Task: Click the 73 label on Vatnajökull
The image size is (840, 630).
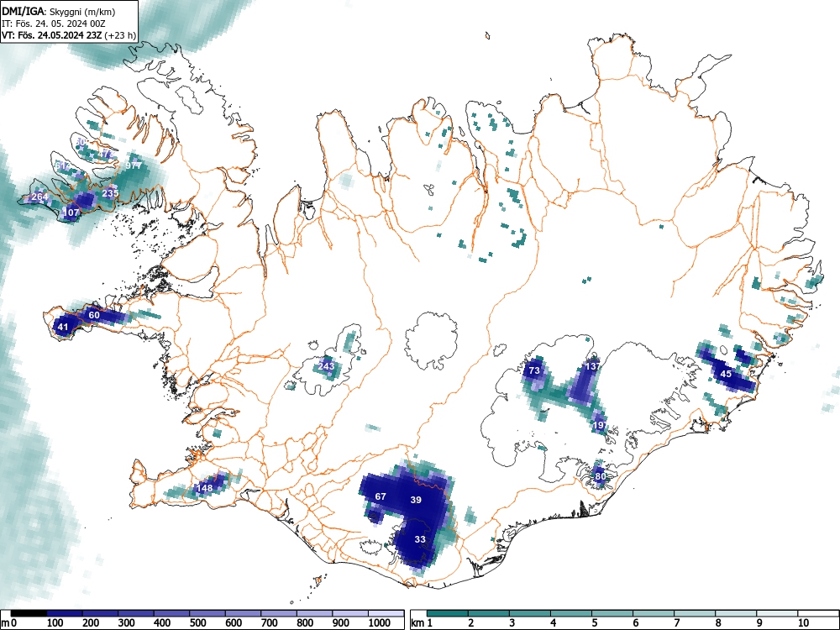Action: 534,370
